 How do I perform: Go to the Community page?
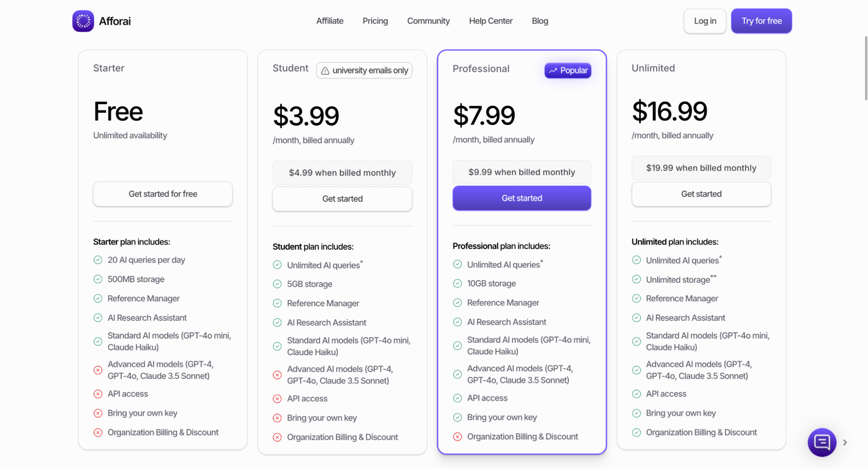(x=428, y=21)
